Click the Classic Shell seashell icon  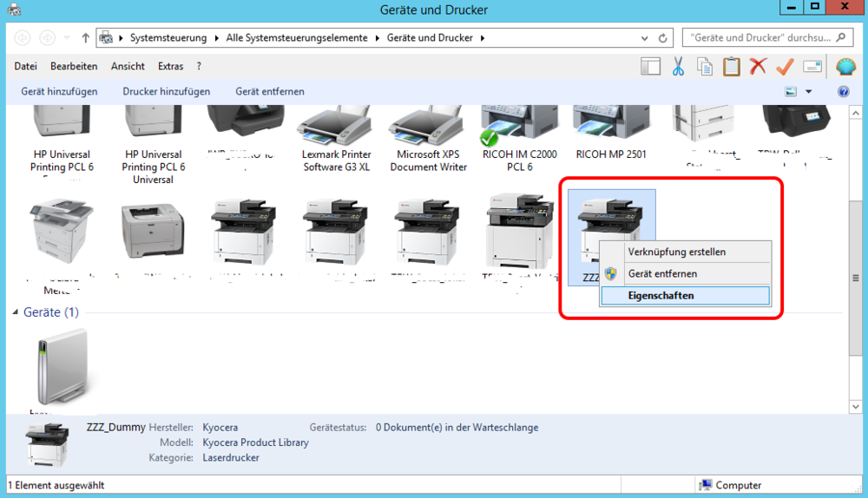845,67
